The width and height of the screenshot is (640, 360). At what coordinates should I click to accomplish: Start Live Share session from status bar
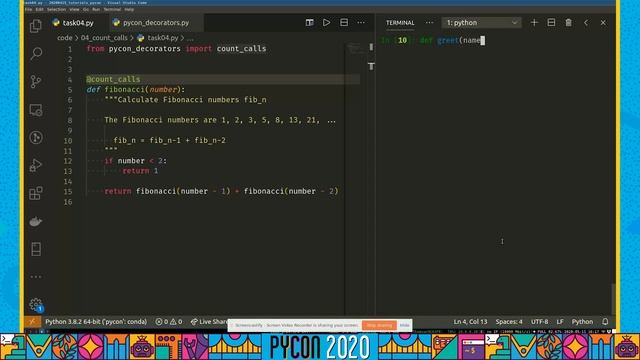coord(209,322)
